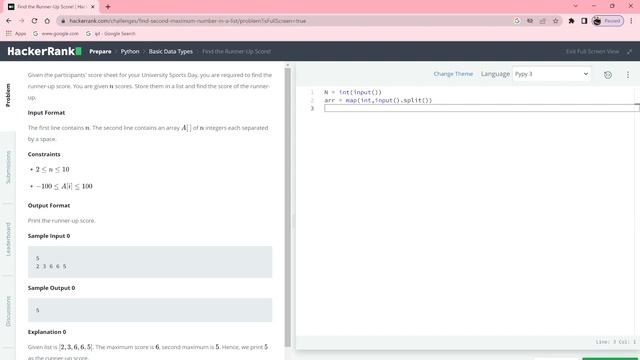Screen dimensions: 640x360
Task: Open the tab search chevron in title bar
Action: 576,6
